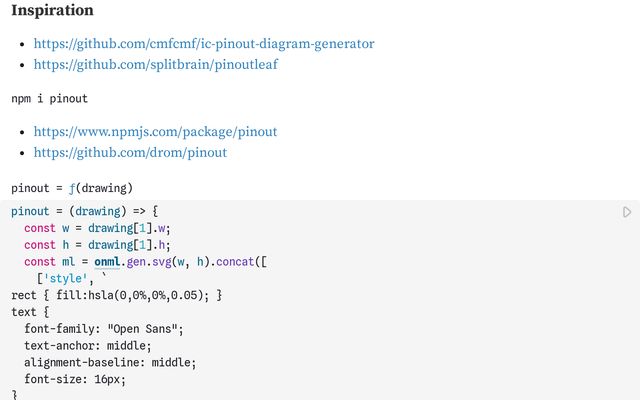The image size is (640, 400).
Task: Visit the npmjs pinout package link
Action: [155, 132]
